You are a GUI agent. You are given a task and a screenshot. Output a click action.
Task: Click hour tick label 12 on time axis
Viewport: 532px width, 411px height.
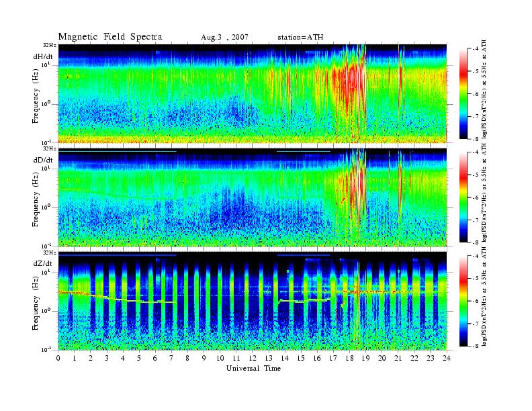click(253, 358)
